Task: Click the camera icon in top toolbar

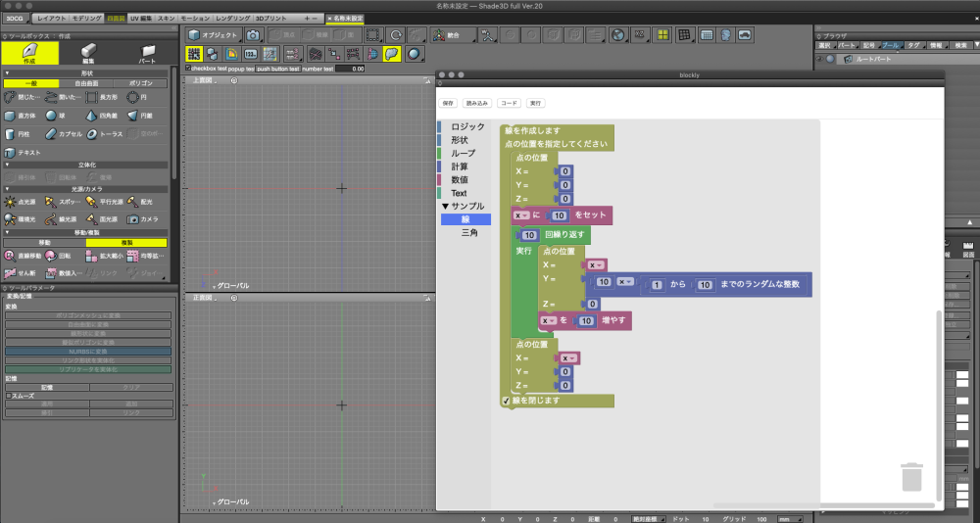Action: click(253, 35)
